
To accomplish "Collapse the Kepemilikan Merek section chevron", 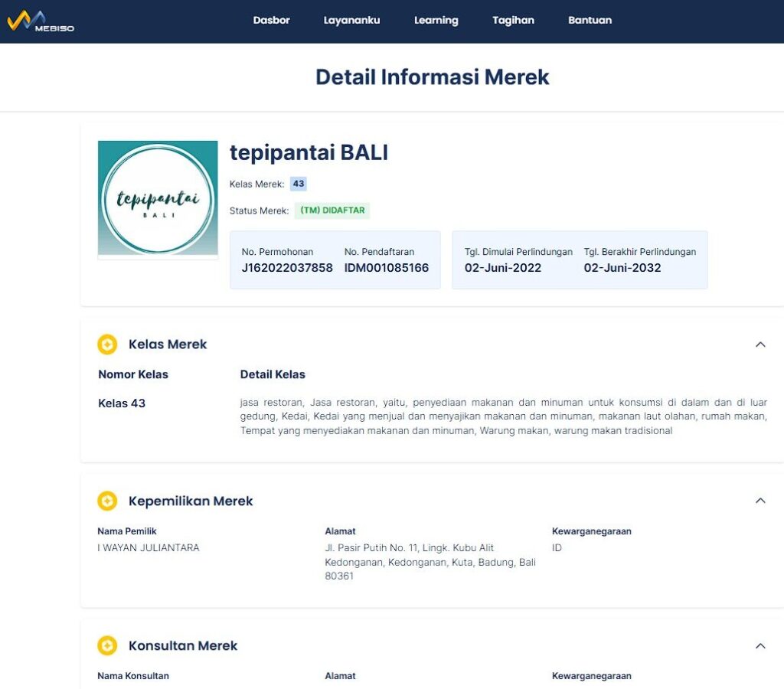I will pos(760,501).
